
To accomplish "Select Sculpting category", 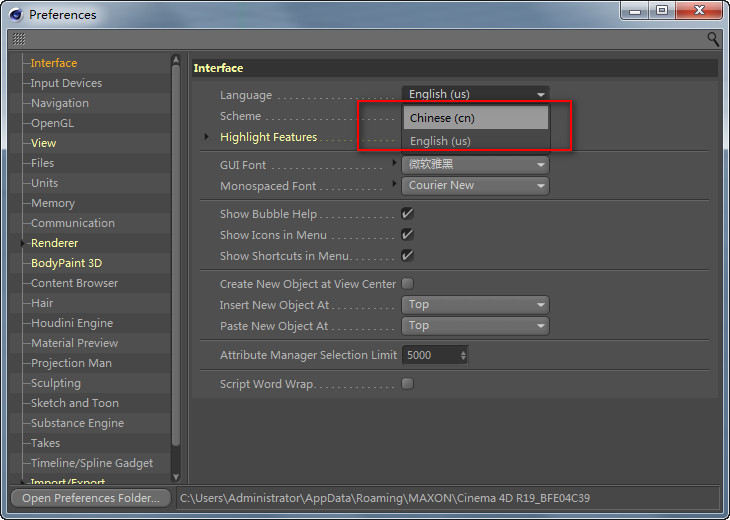I will (56, 383).
